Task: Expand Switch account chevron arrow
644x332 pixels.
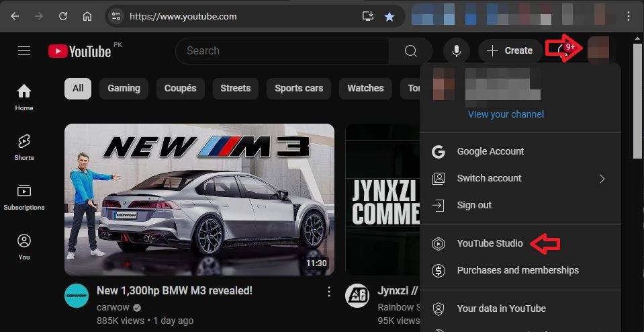Action: pos(602,179)
